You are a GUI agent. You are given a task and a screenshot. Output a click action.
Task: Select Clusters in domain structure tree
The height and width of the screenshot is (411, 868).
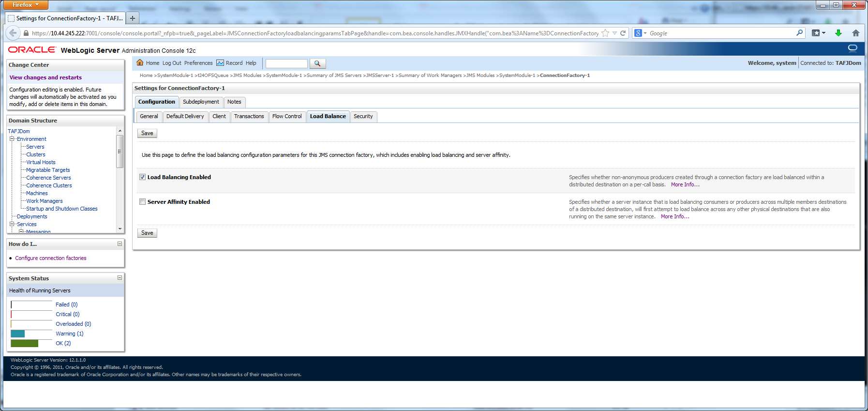(36, 154)
